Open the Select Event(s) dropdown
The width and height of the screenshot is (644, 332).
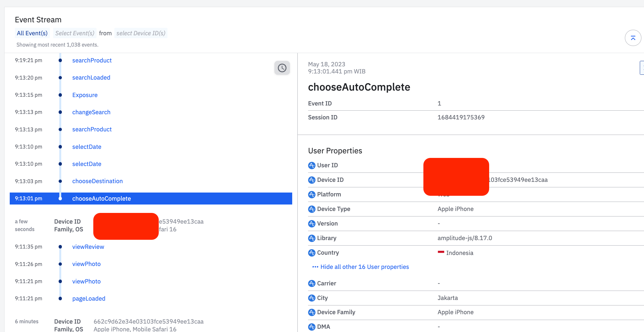(x=75, y=33)
